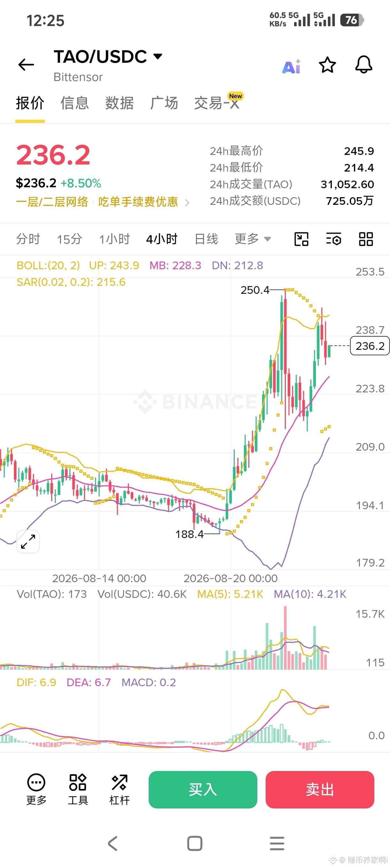Tap the MA(5): 5.21K volume label
Viewport: 390px width, 868px height.
(x=230, y=594)
